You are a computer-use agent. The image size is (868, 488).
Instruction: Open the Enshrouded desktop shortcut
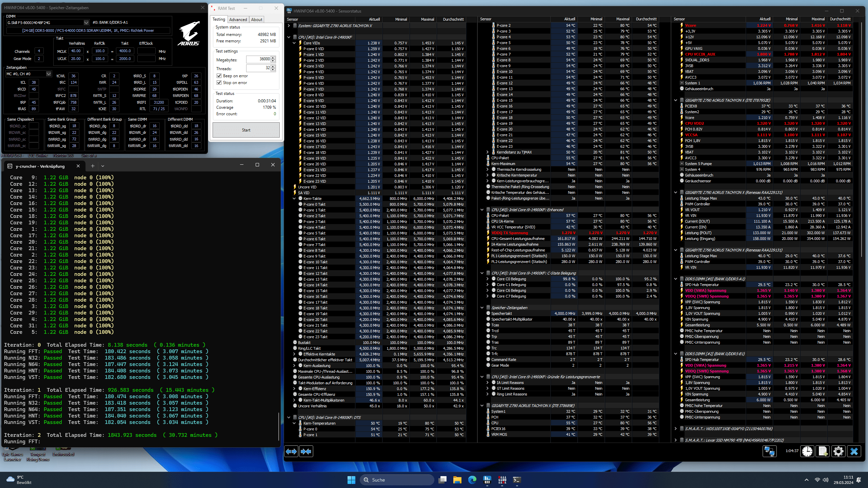pyautogui.click(x=63, y=452)
